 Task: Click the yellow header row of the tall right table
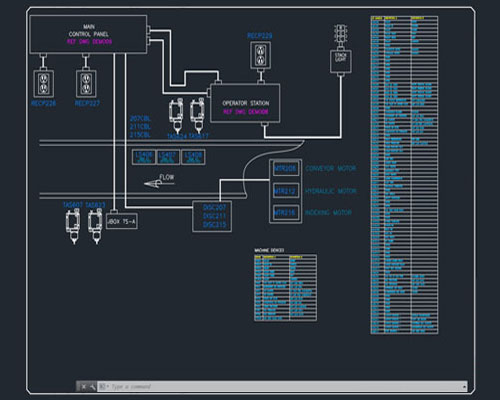(404, 18)
